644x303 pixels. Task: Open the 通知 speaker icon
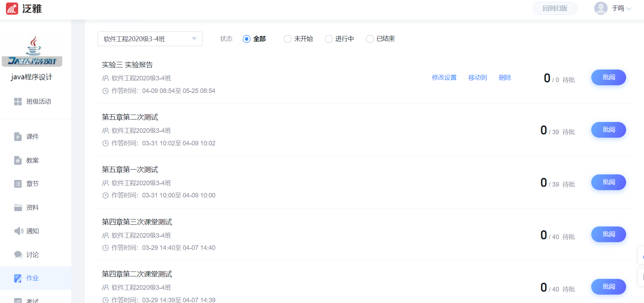(18, 231)
